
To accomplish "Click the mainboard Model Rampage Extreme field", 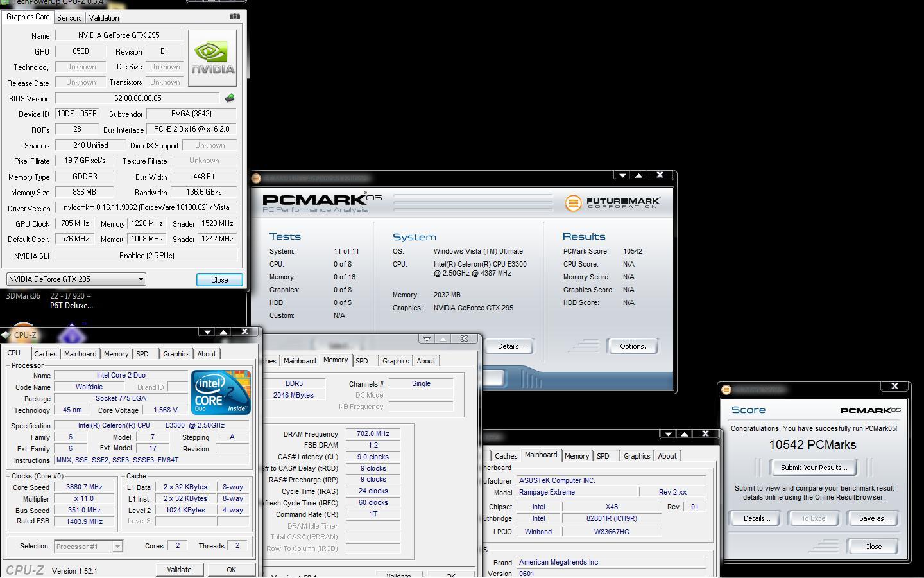I will click(577, 492).
